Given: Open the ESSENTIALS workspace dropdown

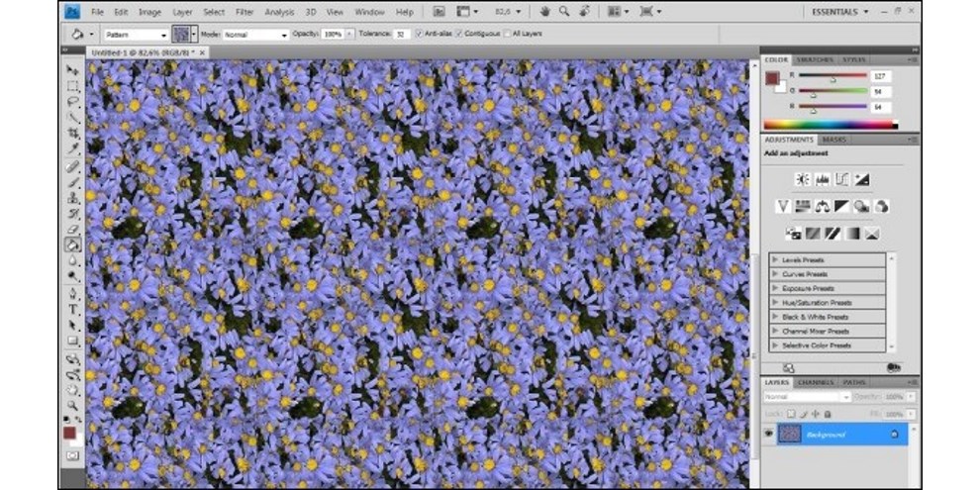Looking at the screenshot, I should click(x=840, y=12).
